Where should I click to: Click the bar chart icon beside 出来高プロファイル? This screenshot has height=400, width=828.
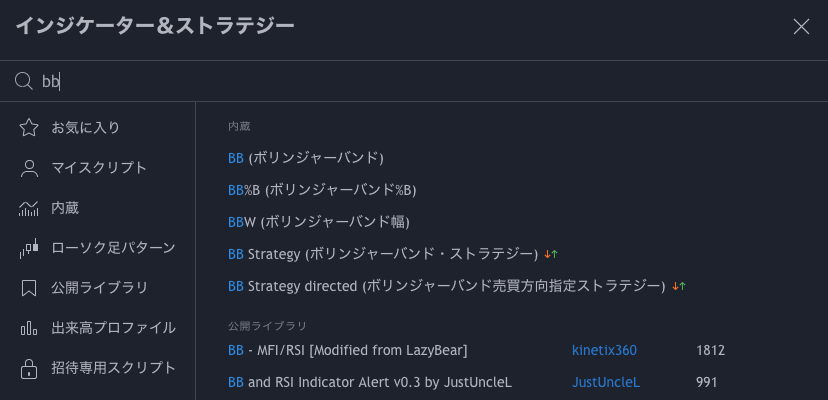[x=29, y=328]
